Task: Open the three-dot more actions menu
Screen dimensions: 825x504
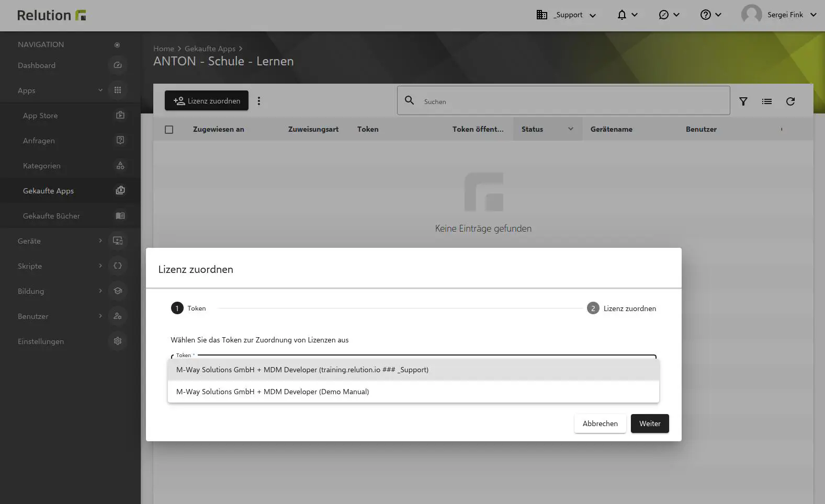Action: point(259,101)
